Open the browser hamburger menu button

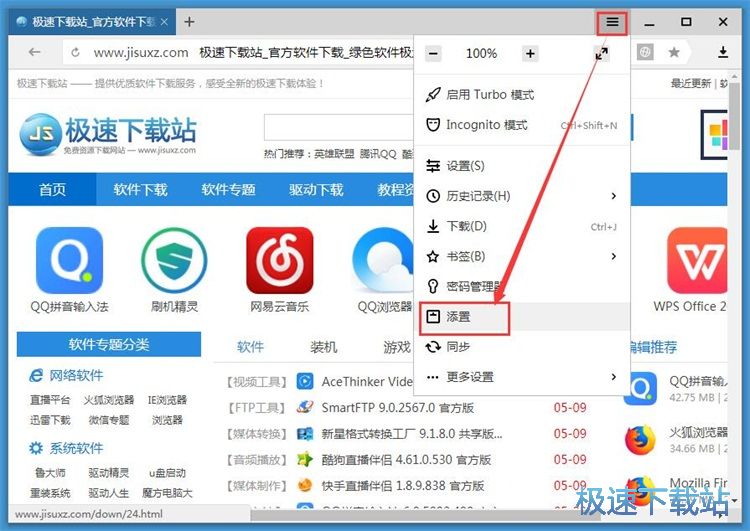click(612, 22)
